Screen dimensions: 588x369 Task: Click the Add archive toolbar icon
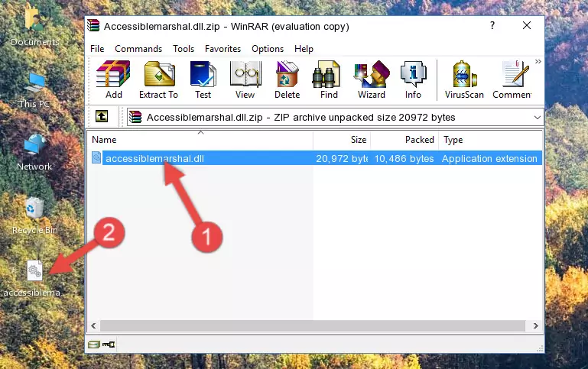click(113, 79)
